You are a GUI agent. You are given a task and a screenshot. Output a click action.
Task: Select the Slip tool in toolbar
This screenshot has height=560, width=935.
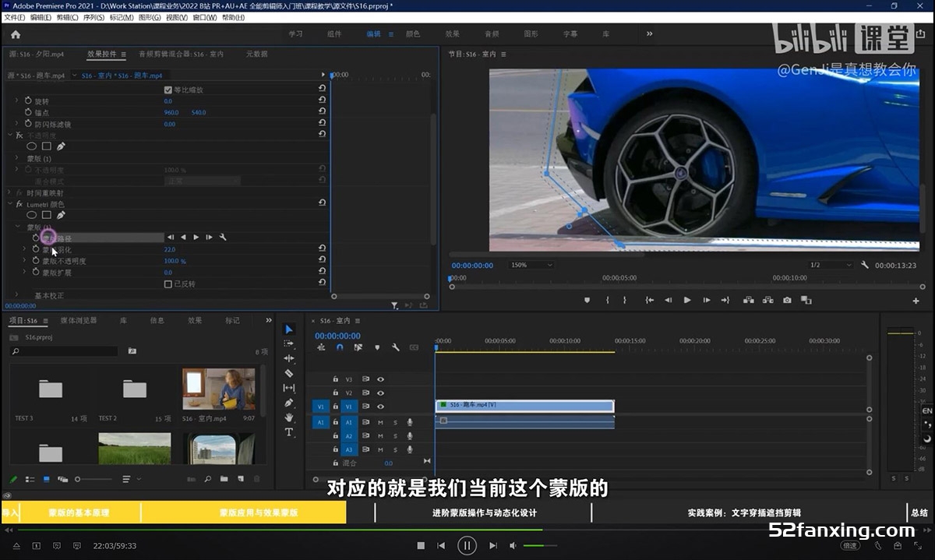click(x=288, y=388)
